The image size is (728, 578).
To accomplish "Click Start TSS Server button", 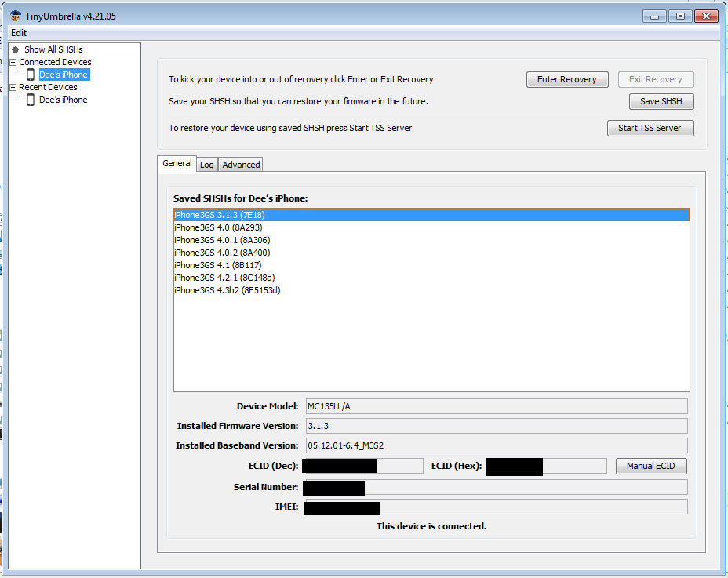I will point(650,128).
